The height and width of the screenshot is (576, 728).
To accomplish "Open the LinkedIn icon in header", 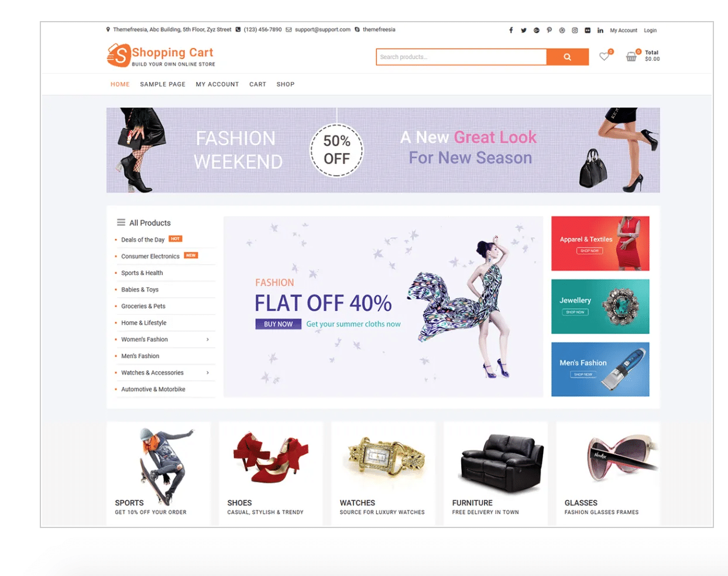I will 600,30.
